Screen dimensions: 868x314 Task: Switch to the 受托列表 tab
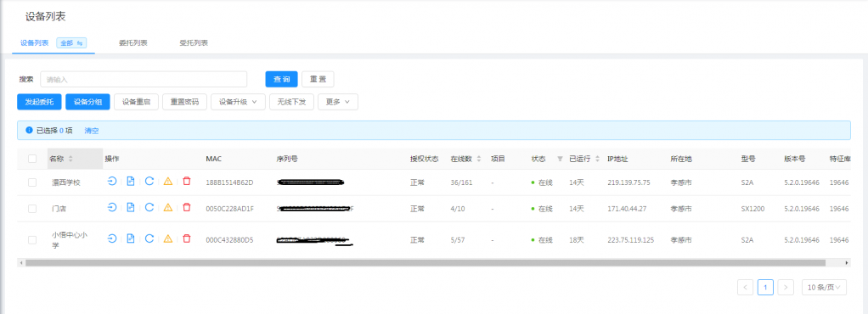[194, 42]
